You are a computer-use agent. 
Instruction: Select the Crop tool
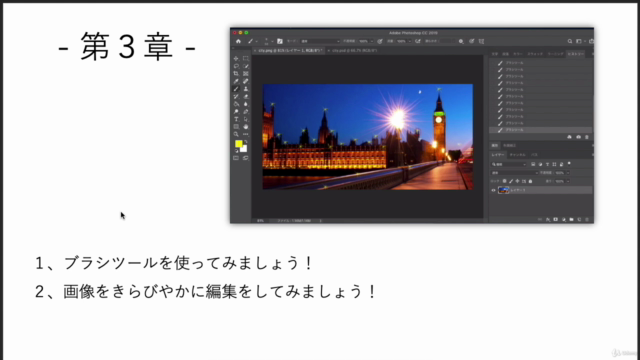click(236, 73)
